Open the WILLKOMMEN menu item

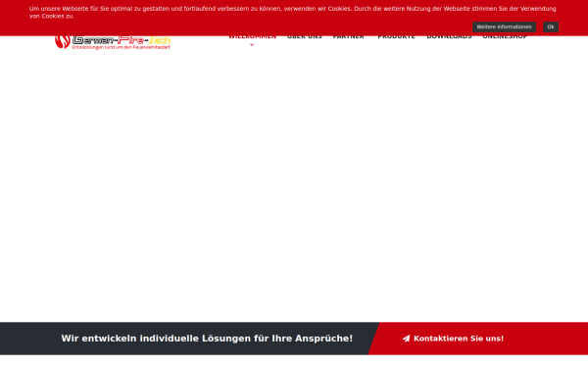pyautogui.click(x=252, y=37)
